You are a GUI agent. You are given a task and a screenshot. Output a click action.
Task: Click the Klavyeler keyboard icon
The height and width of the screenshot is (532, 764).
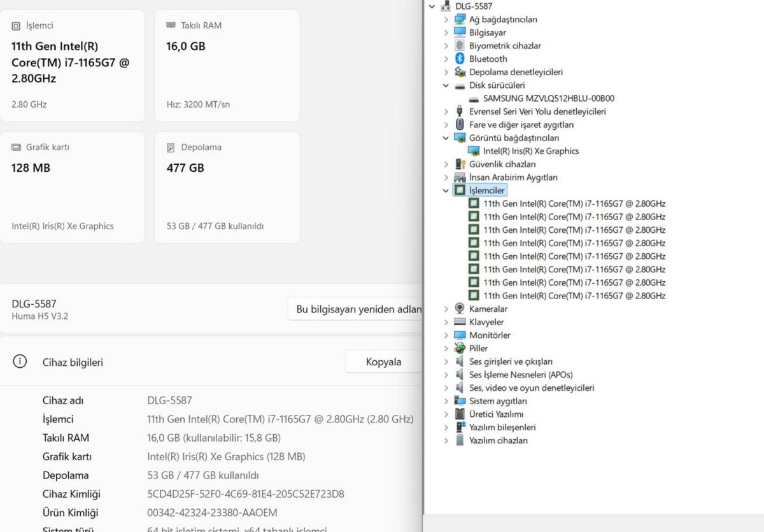click(460, 322)
